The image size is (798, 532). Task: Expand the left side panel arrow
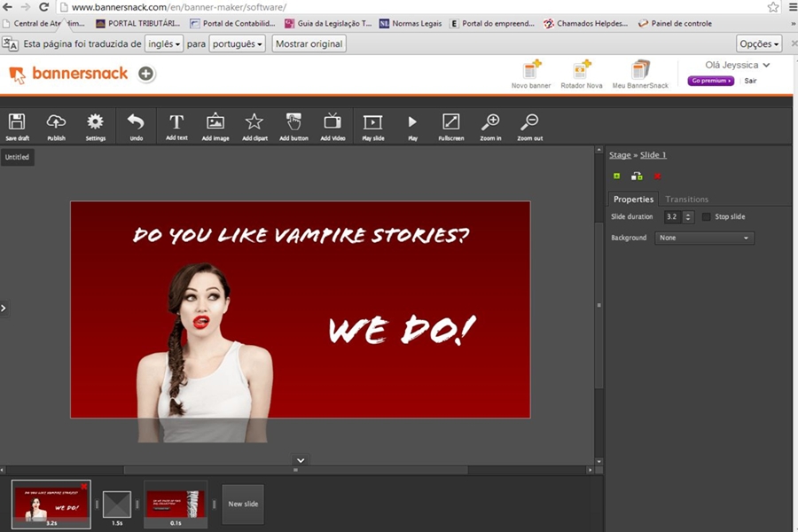tap(4, 308)
